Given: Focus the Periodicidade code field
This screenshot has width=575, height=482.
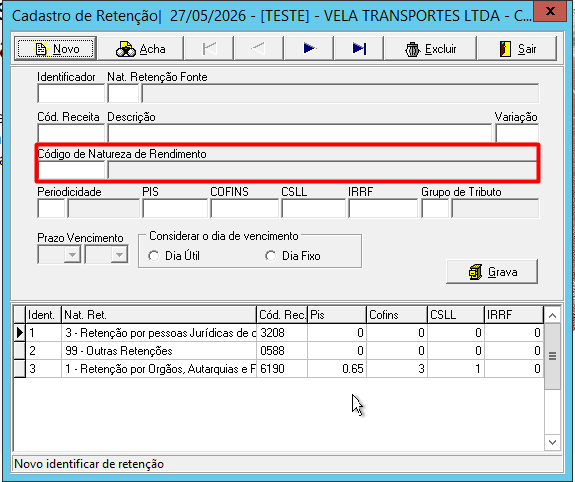Looking at the screenshot, I should (51, 208).
